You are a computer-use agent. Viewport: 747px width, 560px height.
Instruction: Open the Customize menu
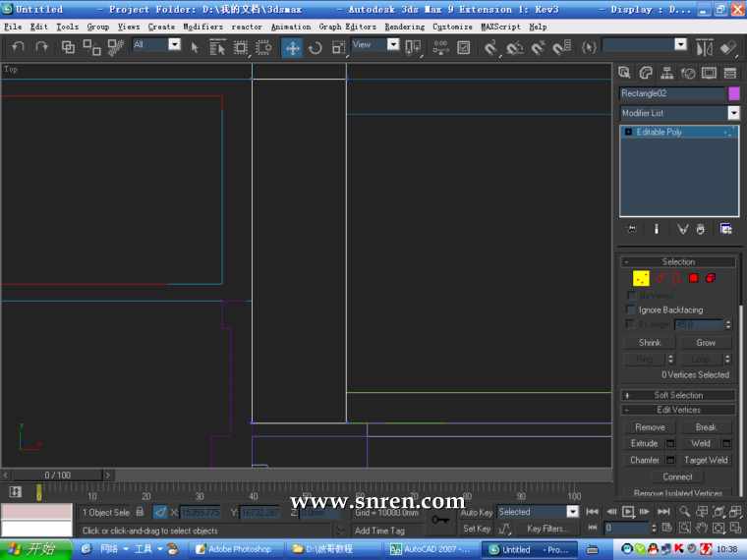click(452, 27)
